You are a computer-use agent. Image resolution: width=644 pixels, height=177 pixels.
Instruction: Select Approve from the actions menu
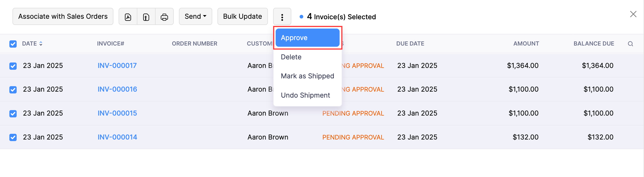pyautogui.click(x=294, y=37)
